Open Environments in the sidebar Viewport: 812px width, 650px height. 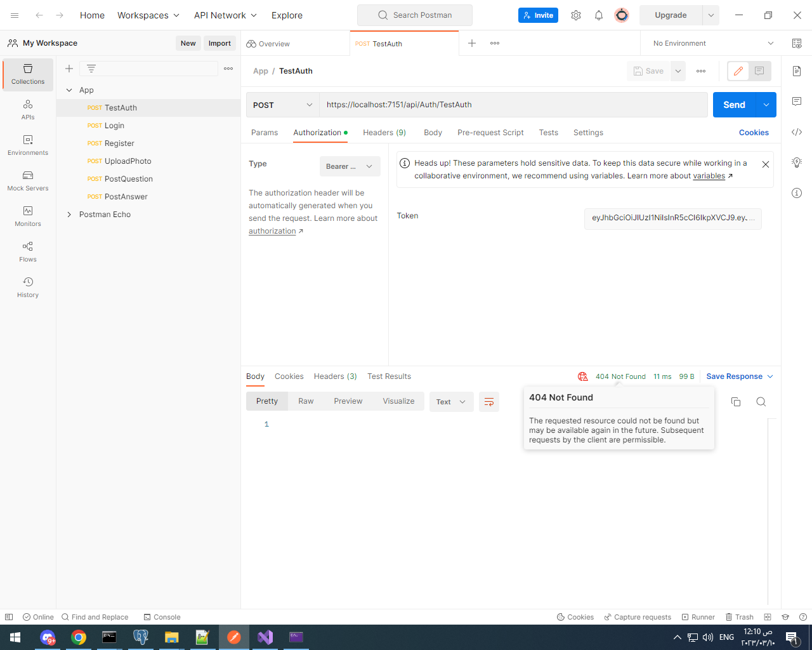28,145
